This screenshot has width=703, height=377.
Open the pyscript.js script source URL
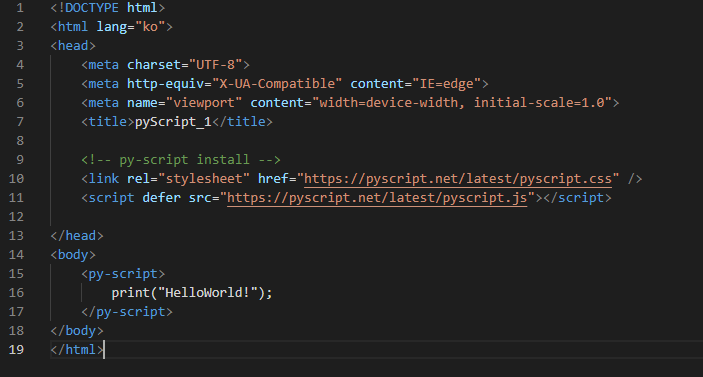377,197
